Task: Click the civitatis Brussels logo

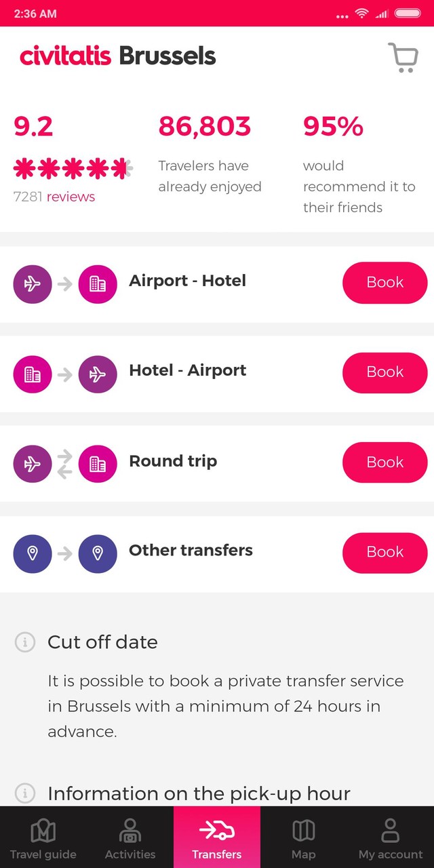Action: click(117, 57)
